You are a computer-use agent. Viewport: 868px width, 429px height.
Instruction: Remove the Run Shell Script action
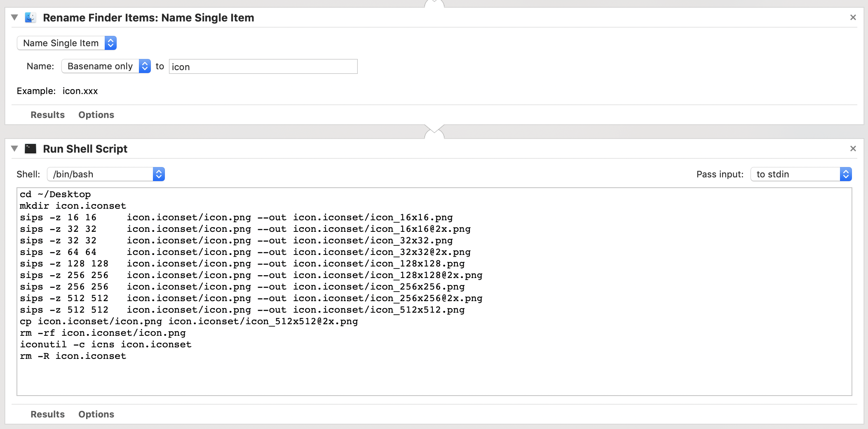tap(853, 148)
